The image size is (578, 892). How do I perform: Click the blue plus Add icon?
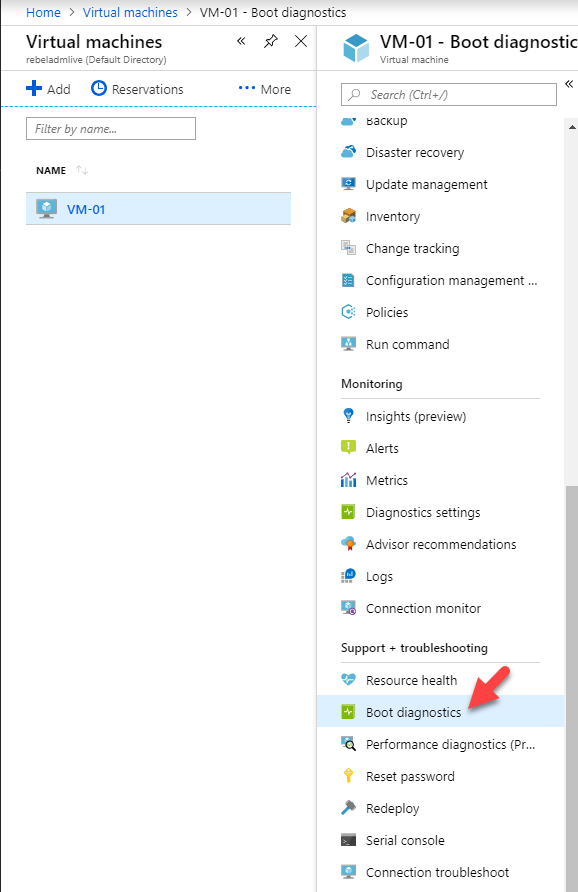[x=34, y=88]
